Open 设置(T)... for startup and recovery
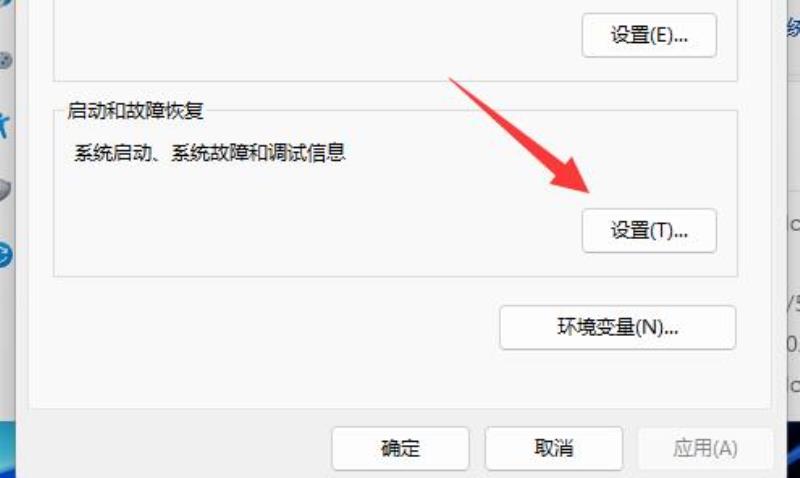The height and width of the screenshot is (478, 800). (649, 231)
